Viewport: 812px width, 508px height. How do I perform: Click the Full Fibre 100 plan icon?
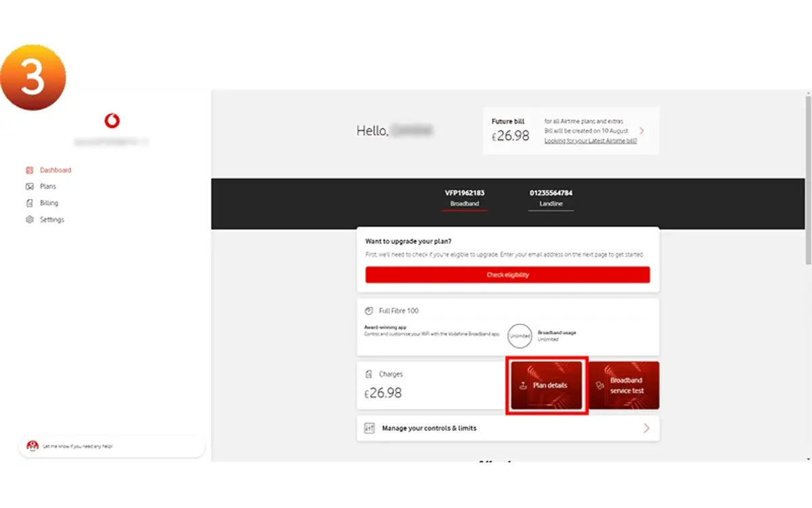pyautogui.click(x=369, y=311)
